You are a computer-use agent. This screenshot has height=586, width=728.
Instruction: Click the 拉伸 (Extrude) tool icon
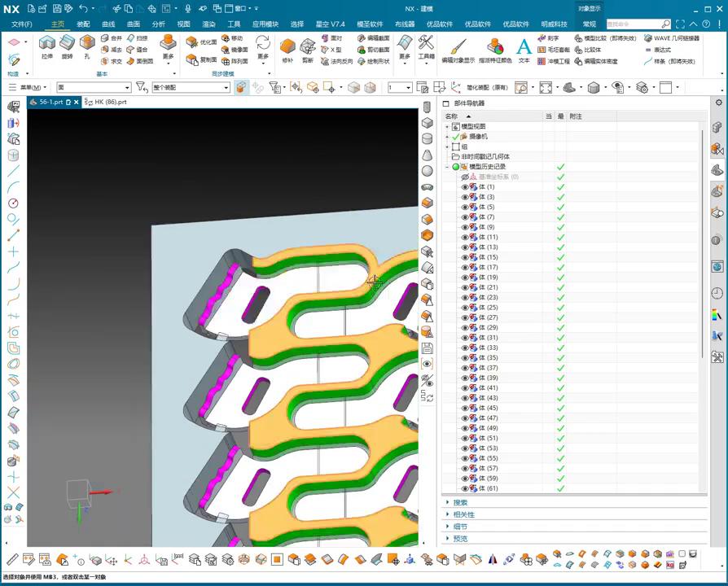click(x=47, y=43)
